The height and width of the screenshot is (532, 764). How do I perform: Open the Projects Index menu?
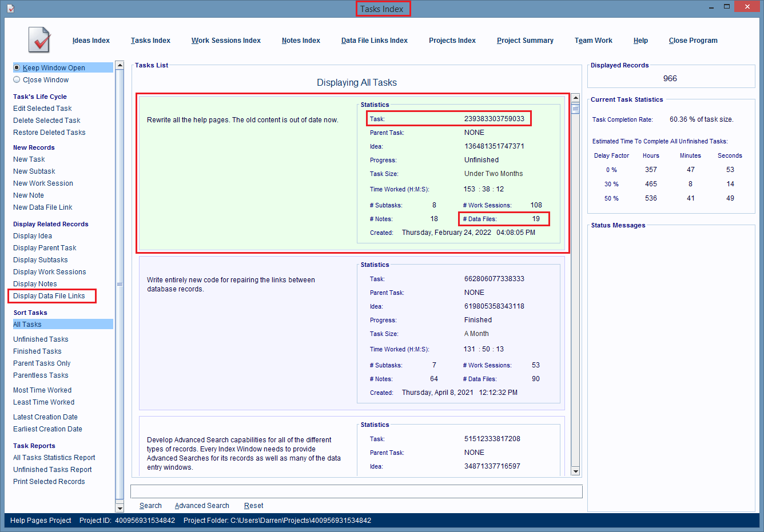(452, 41)
